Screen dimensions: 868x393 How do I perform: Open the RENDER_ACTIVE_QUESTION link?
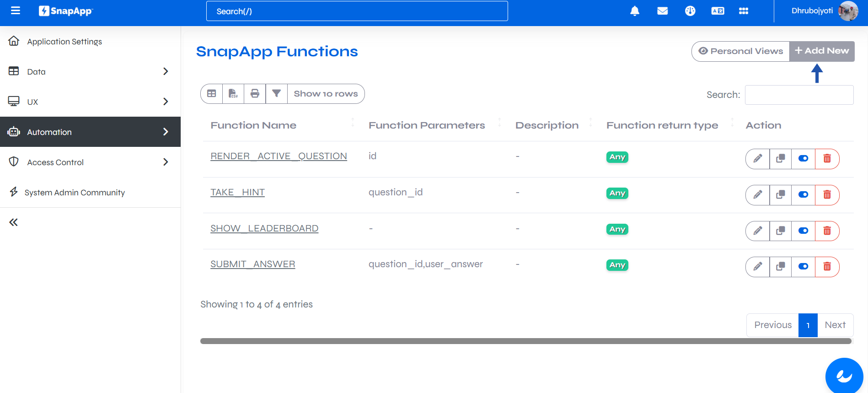pyautogui.click(x=279, y=156)
